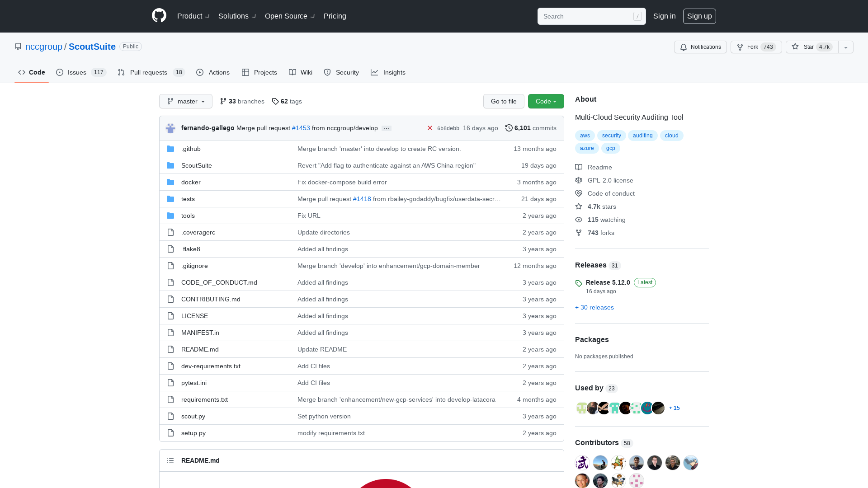Click Pricing in the header

click(x=335, y=16)
